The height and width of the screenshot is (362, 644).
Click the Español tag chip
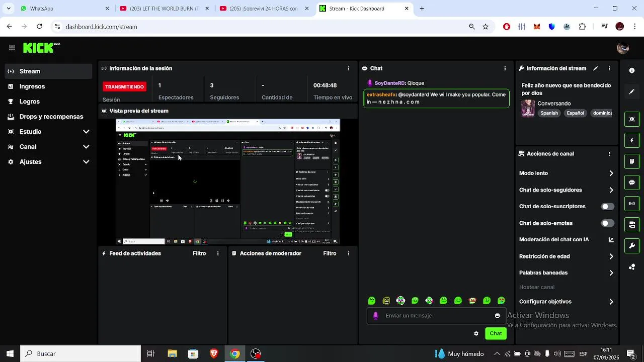pos(576,113)
